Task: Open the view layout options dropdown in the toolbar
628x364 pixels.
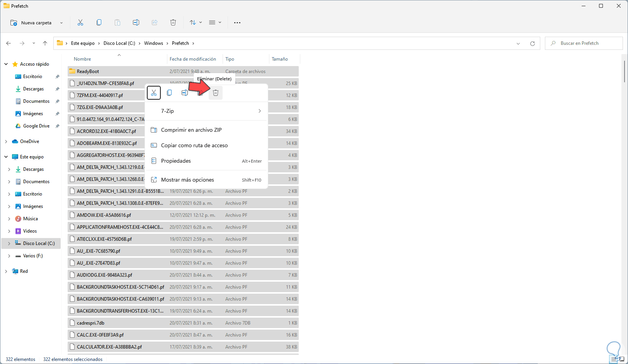Action: (x=215, y=22)
